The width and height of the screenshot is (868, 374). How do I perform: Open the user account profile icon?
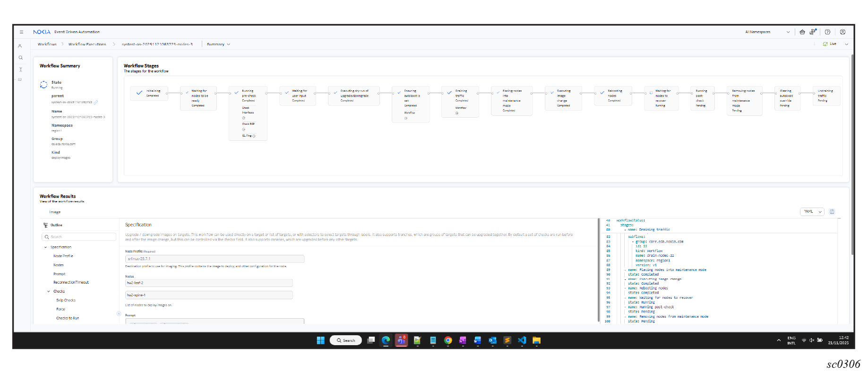842,32
